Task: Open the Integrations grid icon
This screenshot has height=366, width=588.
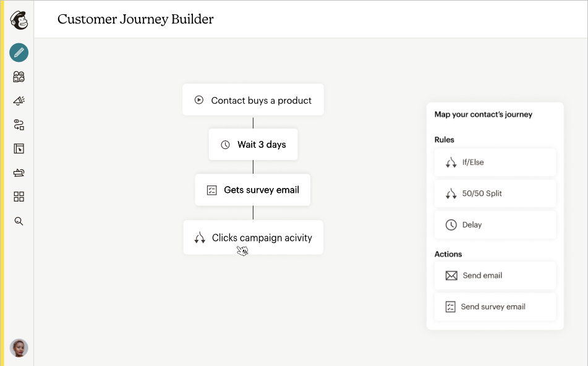Action: (19, 197)
